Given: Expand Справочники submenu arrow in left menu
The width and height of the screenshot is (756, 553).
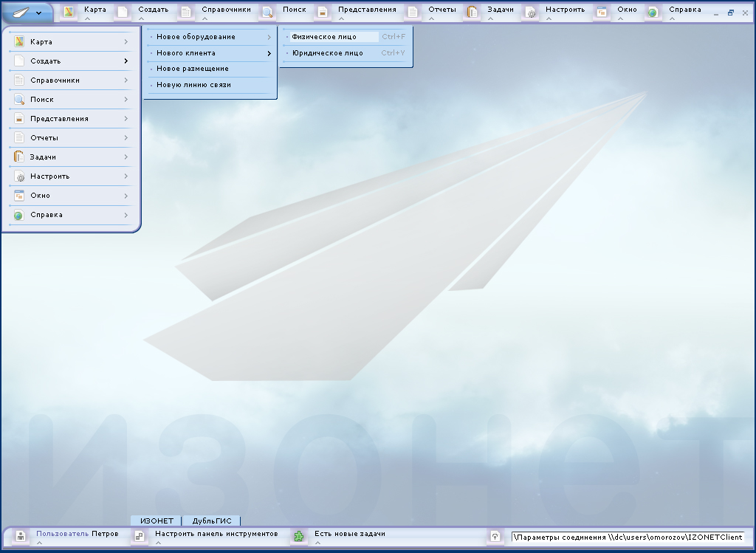Looking at the screenshot, I should pyautogui.click(x=126, y=80).
